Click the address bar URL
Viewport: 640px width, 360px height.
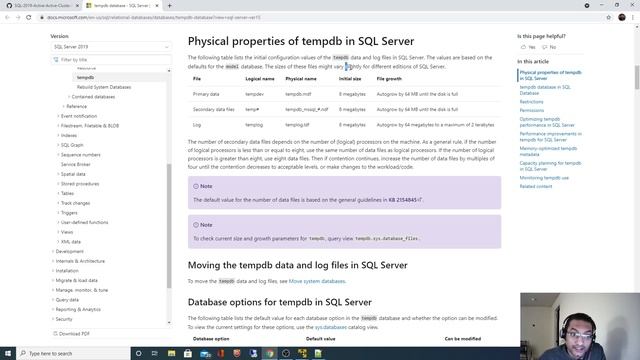click(153, 18)
